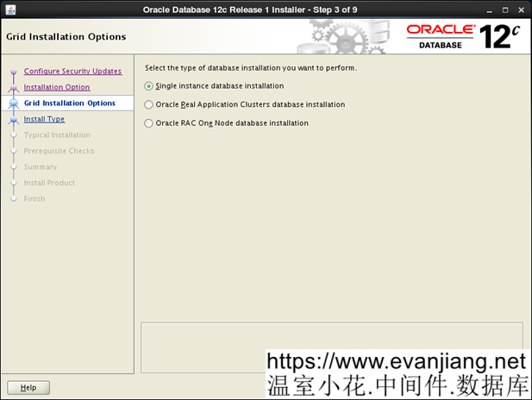Click the step bullet beside Install Type
The width and height of the screenshot is (532, 400).
[x=13, y=120]
